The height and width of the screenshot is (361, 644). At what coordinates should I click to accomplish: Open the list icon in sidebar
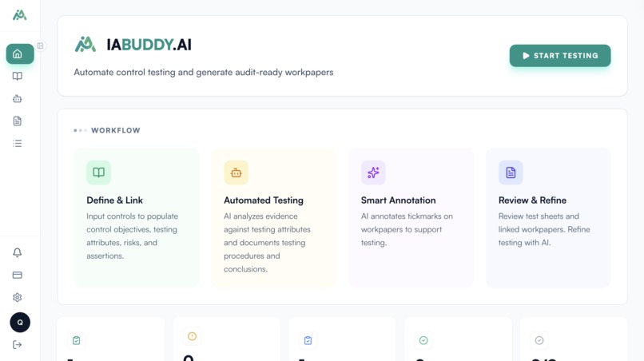18,143
